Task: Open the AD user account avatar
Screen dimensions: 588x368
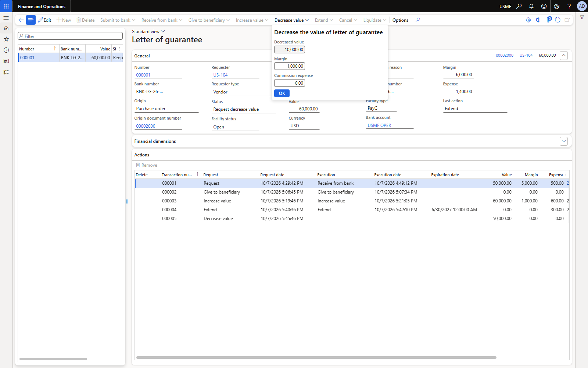Action: click(582, 6)
